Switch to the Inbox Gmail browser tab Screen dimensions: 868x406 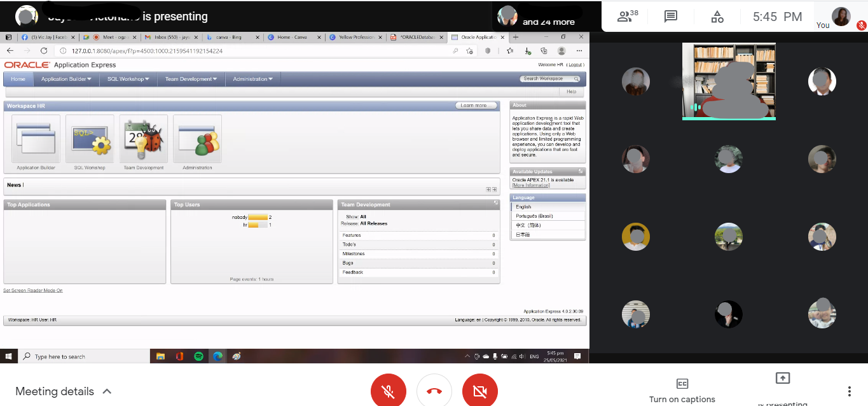click(171, 37)
